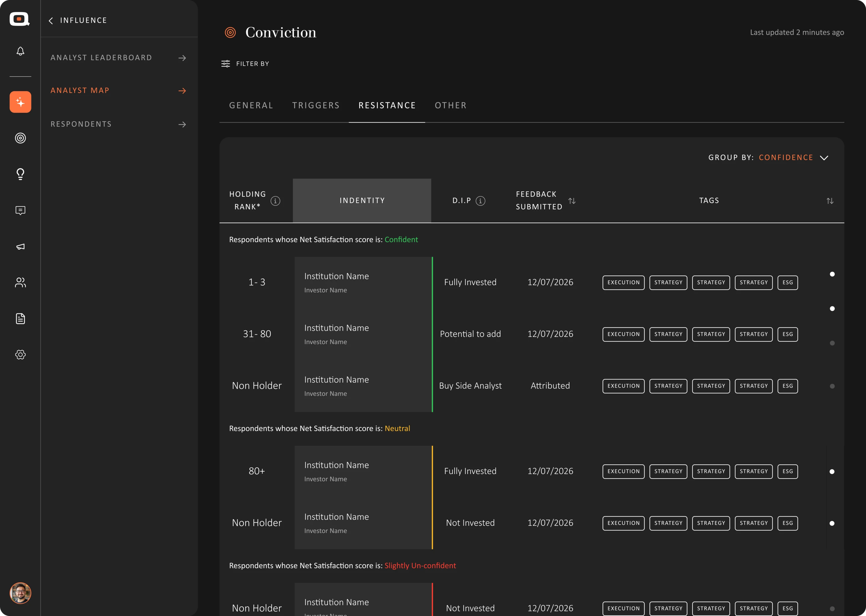Click the white dot beside 1-3 row
866x616 pixels.
coord(832,274)
